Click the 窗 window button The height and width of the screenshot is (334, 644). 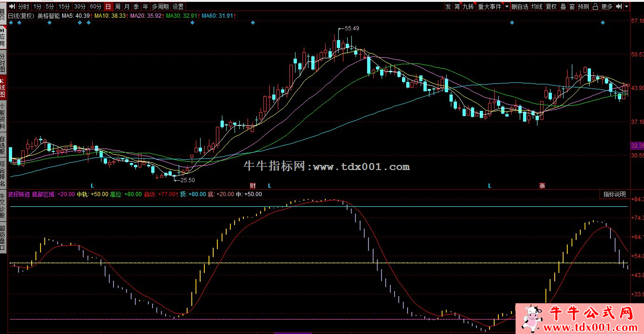(572, 7)
